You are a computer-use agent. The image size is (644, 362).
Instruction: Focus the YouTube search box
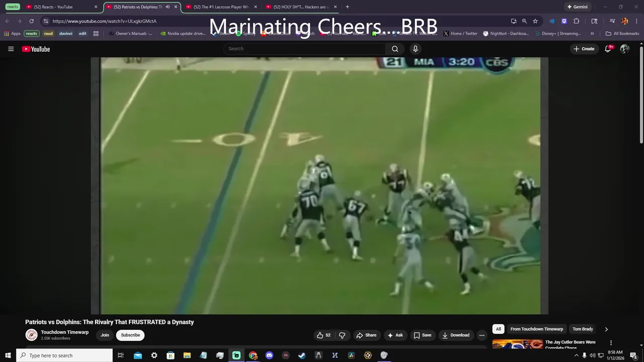pyautogui.click(x=304, y=49)
